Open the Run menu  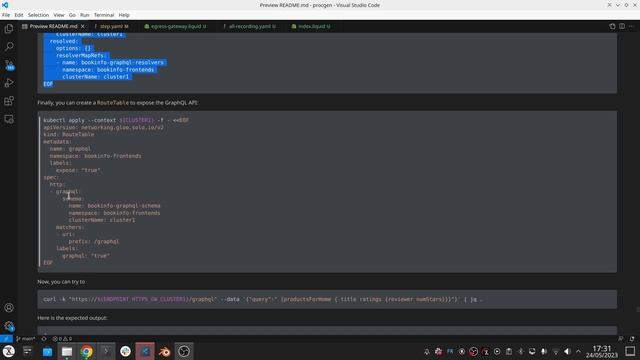pos(84,15)
